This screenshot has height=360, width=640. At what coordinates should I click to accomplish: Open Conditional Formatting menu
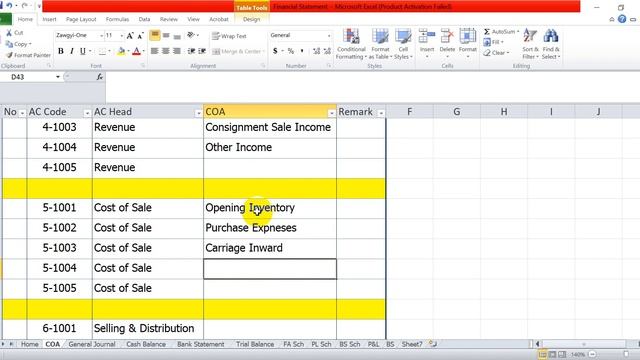pyautogui.click(x=351, y=44)
